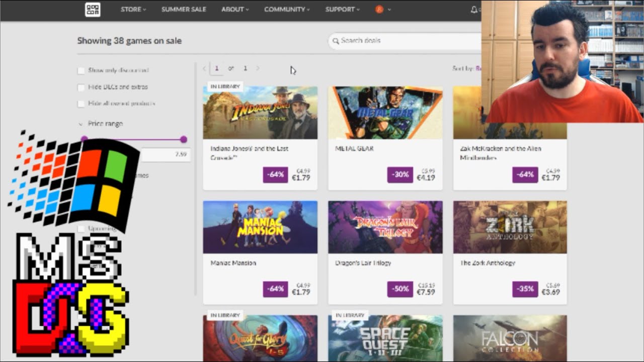Click the GOG.com logo icon

click(93, 10)
